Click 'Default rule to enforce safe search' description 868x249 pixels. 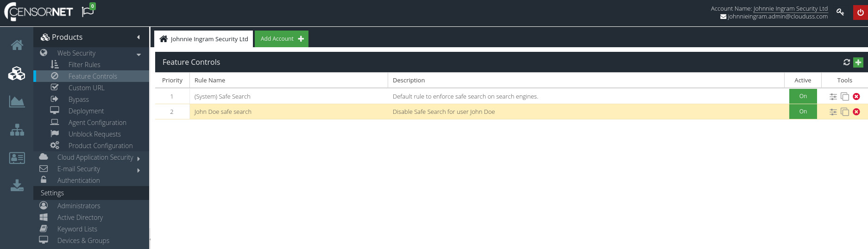click(465, 96)
